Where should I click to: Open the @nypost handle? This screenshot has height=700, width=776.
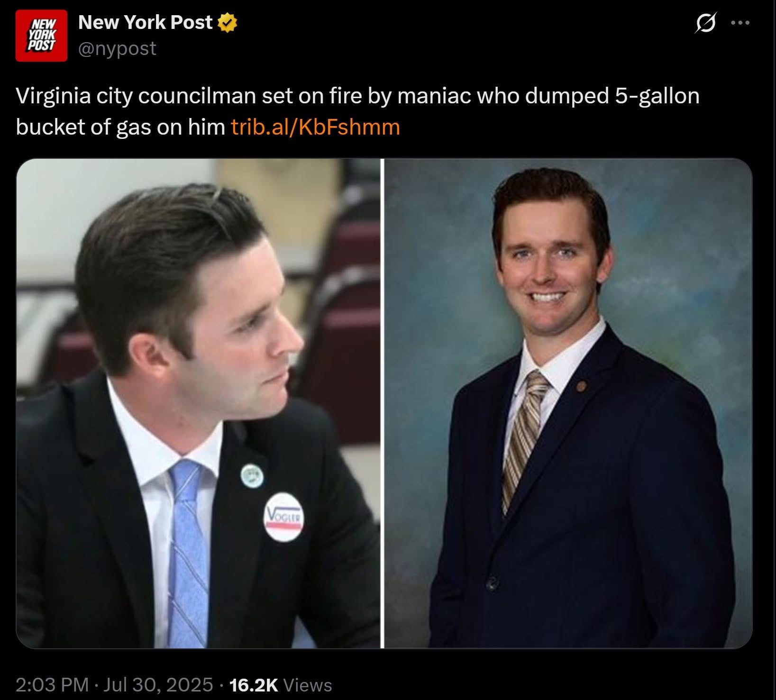pos(117,48)
